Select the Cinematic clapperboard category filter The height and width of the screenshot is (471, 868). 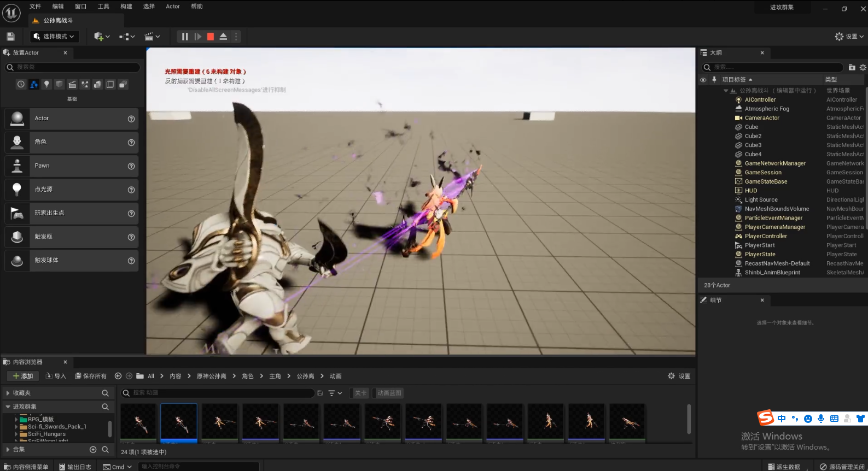(72, 84)
